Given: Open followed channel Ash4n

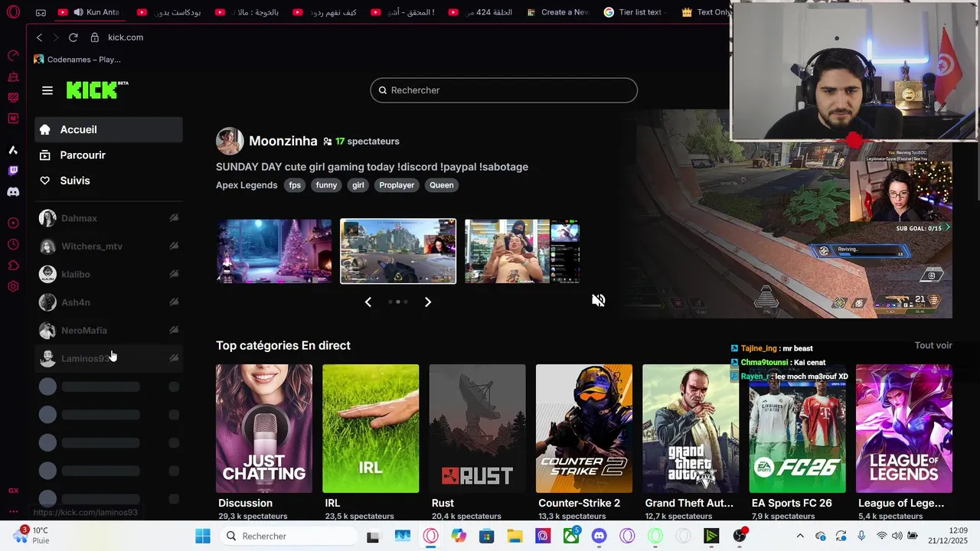Looking at the screenshot, I should pyautogui.click(x=109, y=302).
